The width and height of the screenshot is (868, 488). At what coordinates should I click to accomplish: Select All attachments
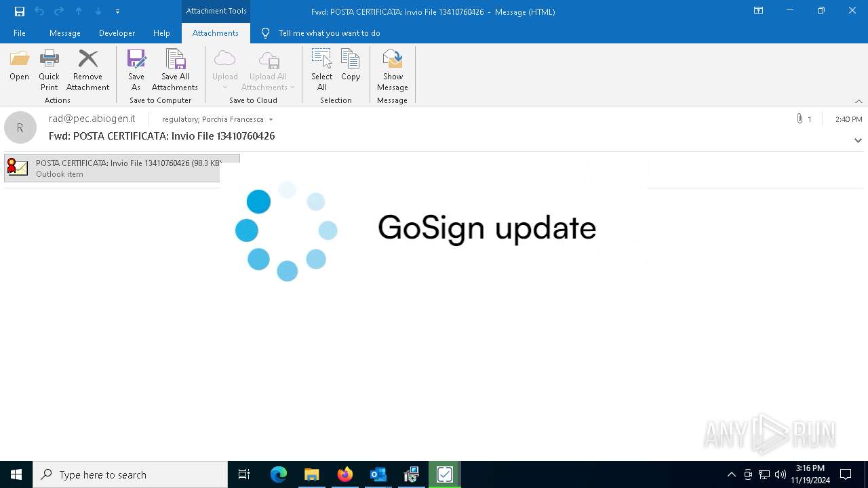(x=321, y=70)
